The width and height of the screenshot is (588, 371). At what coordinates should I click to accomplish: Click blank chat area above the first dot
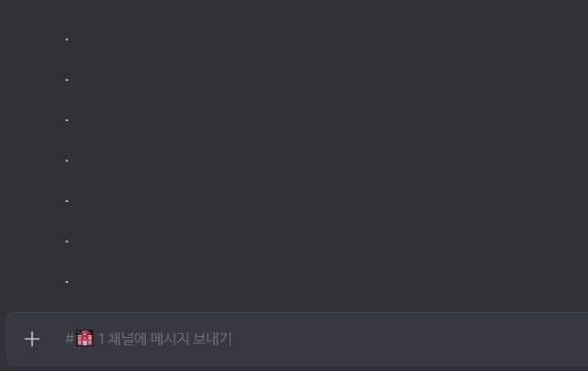[294, 15]
